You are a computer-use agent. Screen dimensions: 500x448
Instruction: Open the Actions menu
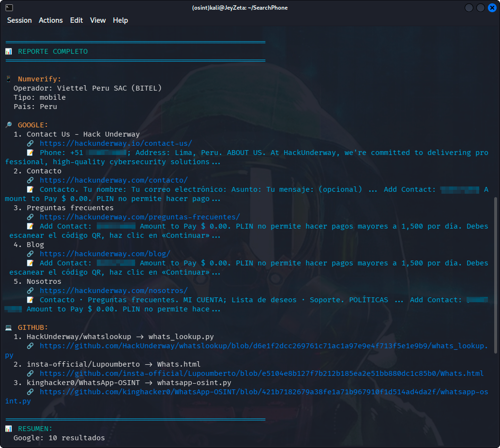51,20
